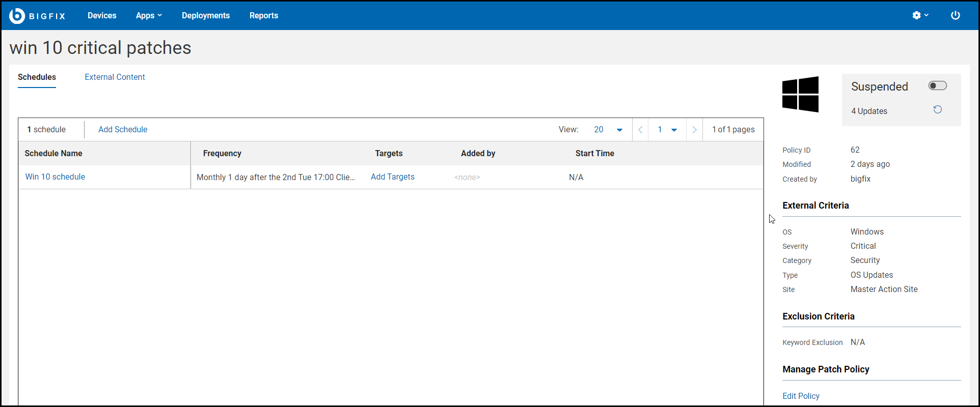Screen dimensions: 980x407
Task: Sort by Schedule Name column header
Action: click(53, 154)
